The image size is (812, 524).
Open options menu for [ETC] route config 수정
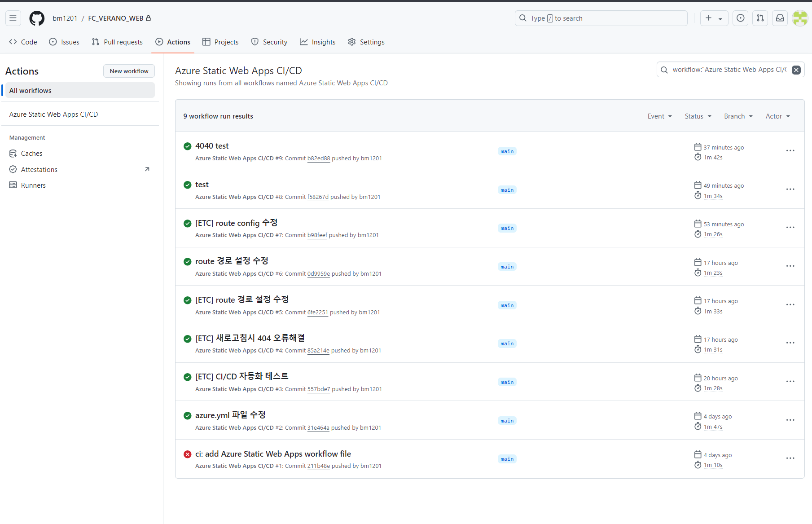[790, 228]
